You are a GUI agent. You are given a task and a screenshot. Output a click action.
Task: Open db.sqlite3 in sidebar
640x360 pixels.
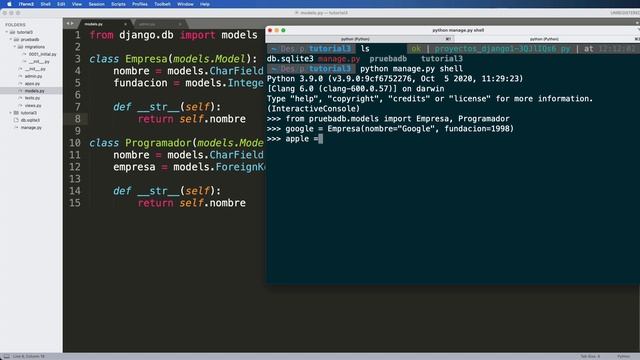click(30, 120)
